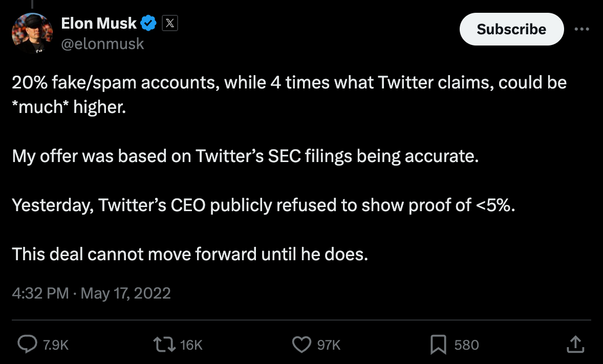The image size is (603, 364).
Task: Open the three-dot more options menu
Action: (x=582, y=29)
